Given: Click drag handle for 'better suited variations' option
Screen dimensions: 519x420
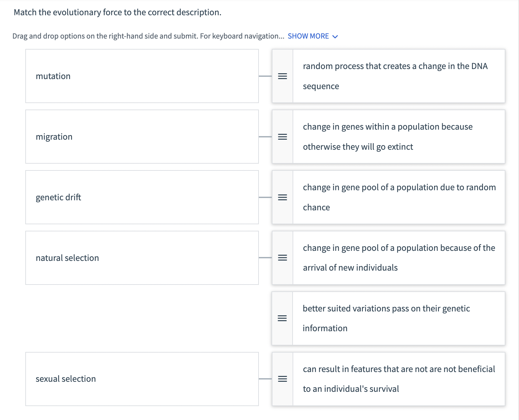Looking at the screenshot, I should tap(282, 318).
